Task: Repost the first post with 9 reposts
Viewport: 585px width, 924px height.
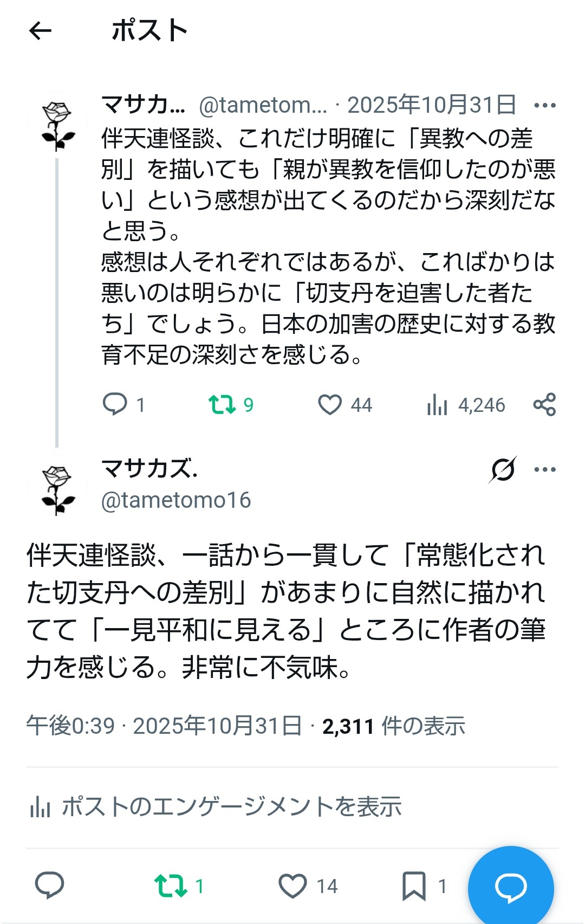Action: pyautogui.click(x=223, y=404)
